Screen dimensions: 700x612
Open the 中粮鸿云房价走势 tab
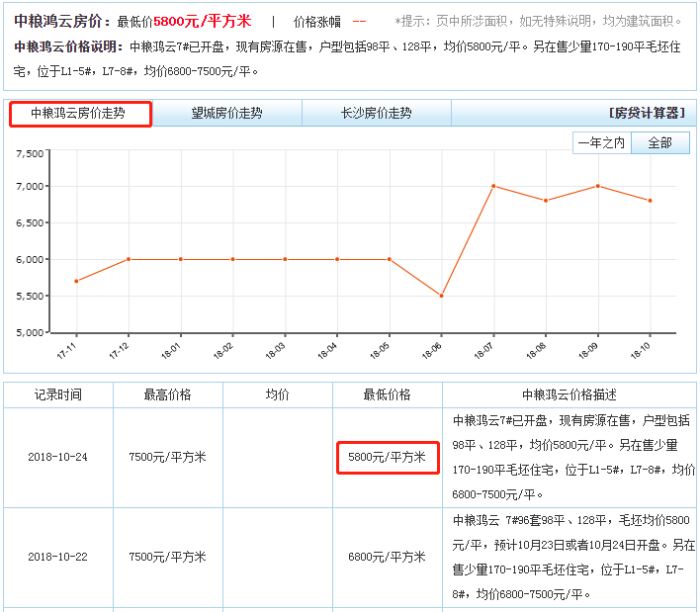[x=80, y=114]
